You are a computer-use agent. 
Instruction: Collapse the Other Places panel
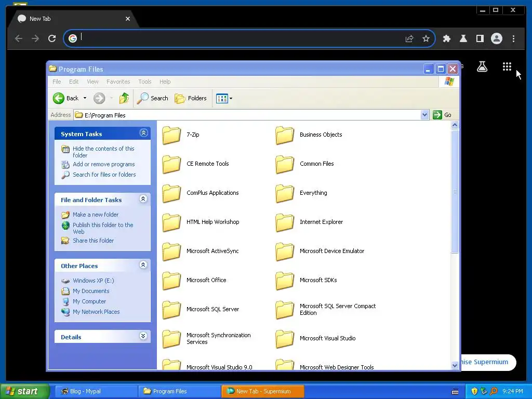(x=143, y=264)
